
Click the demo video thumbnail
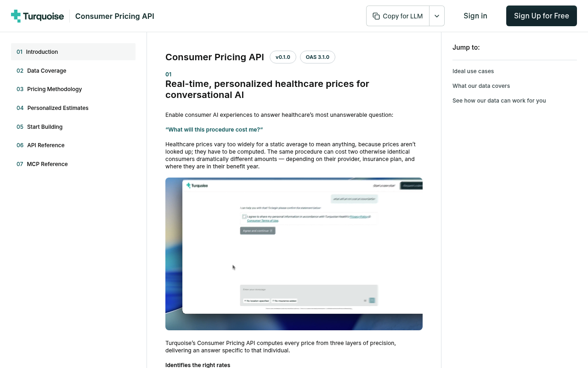(x=294, y=254)
